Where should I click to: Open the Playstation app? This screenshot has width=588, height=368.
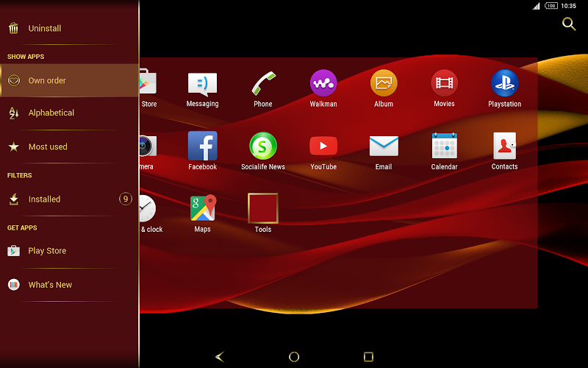504,89
